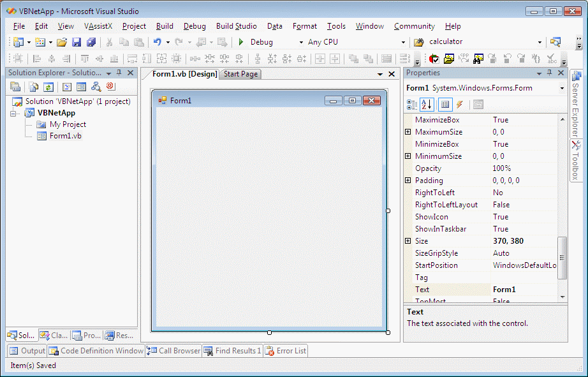Pin the Solution Explorer panel
The height and width of the screenshot is (377, 588).
[119, 73]
